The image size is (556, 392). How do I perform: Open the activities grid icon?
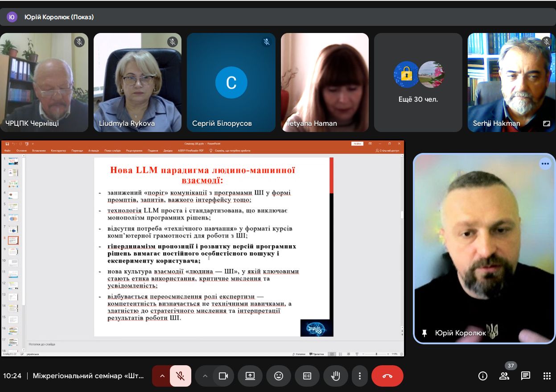pyautogui.click(x=547, y=376)
